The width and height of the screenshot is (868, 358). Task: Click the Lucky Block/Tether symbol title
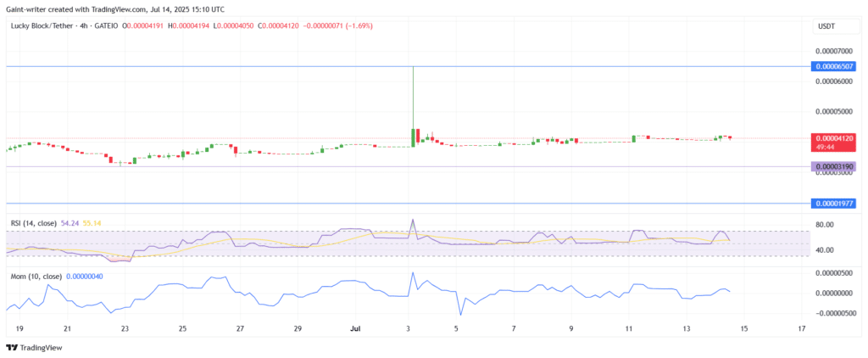coord(41,25)
